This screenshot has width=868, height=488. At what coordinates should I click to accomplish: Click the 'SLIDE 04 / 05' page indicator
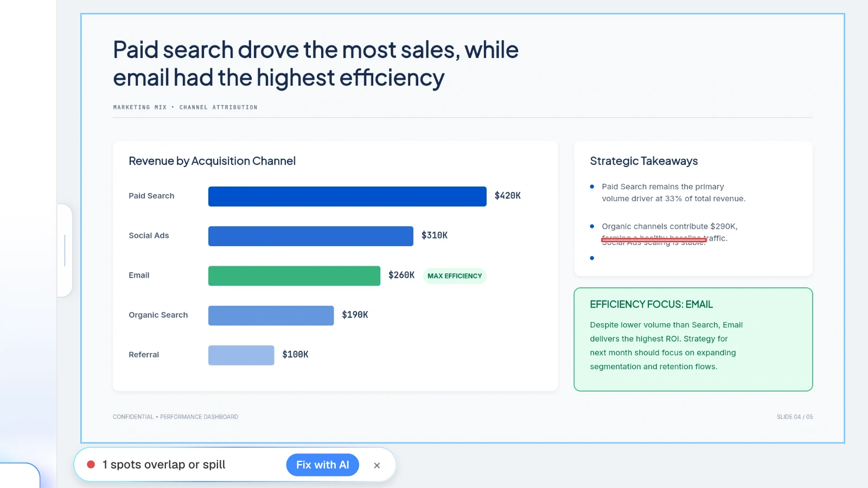click(x=794, y=417)
